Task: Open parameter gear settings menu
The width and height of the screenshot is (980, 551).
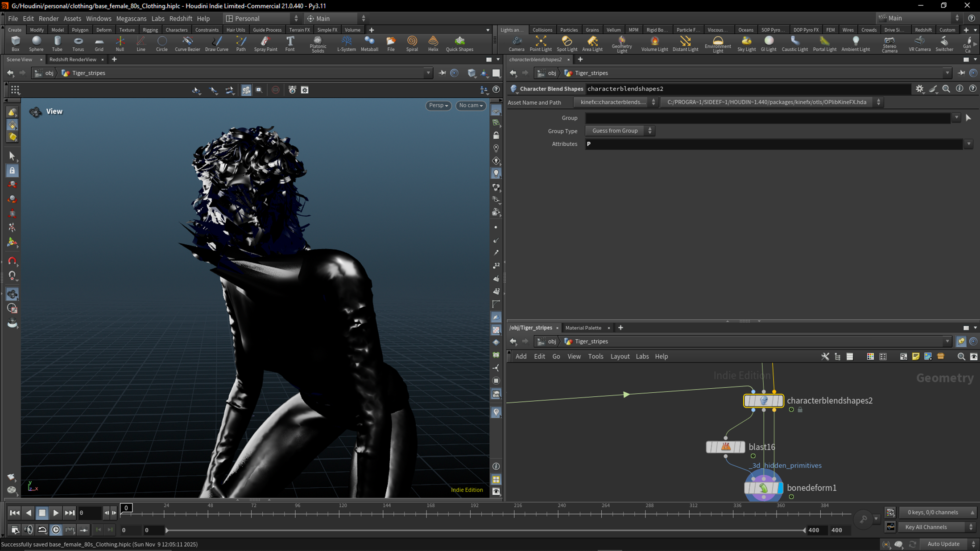Action: click(x=919, y=89)
